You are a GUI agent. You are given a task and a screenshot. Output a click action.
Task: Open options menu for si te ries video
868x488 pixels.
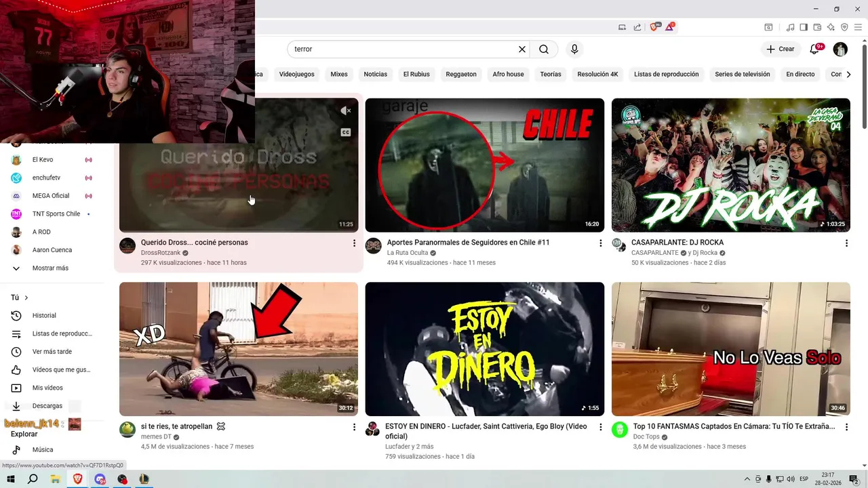354,427
